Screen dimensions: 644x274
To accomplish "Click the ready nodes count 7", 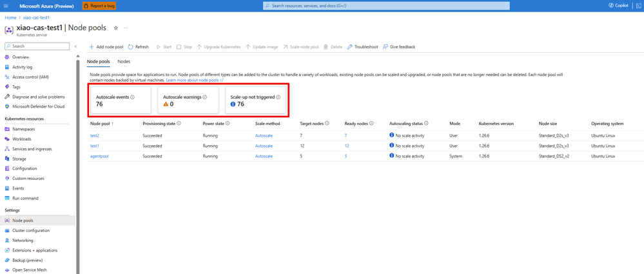I will pyautogui.click(x=346, y=135).
